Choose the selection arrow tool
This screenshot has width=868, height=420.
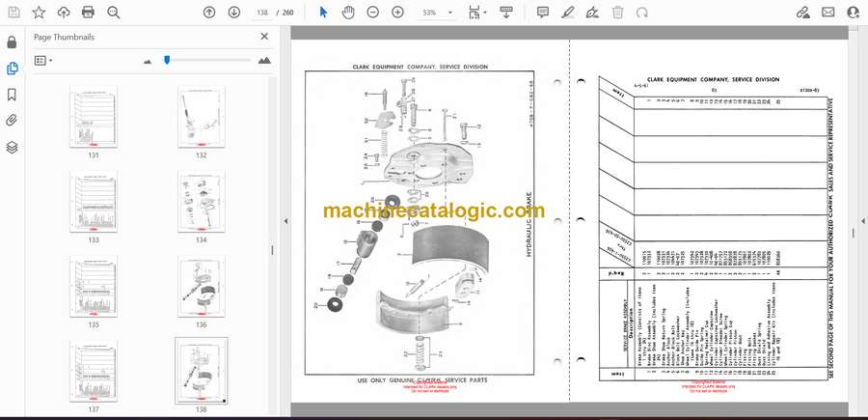tap(324, 13)
